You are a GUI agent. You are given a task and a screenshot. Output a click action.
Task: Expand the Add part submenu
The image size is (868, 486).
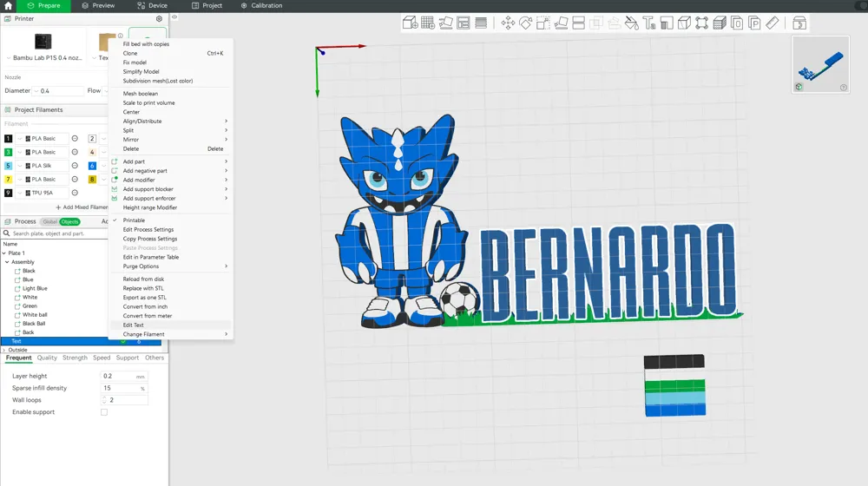(x=170, y=161)
